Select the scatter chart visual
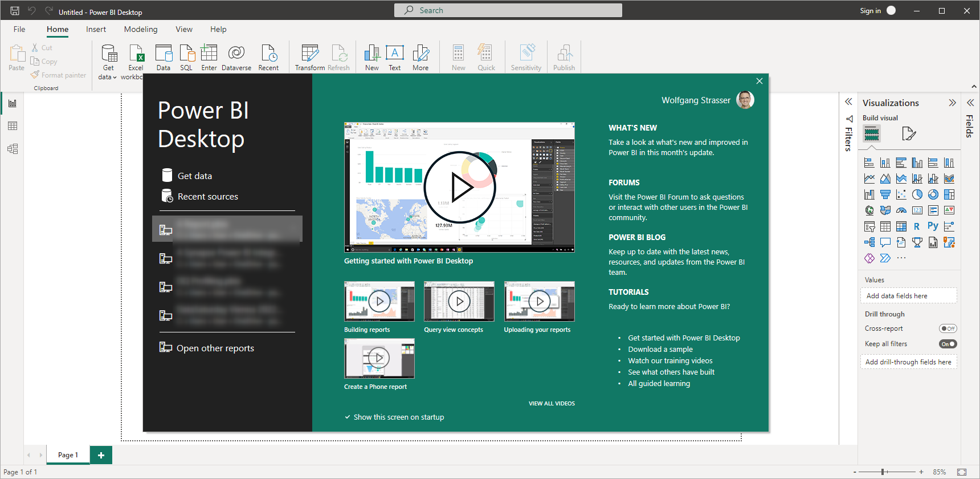The width and height of the screenshot is (980, 479). [901, 195]
